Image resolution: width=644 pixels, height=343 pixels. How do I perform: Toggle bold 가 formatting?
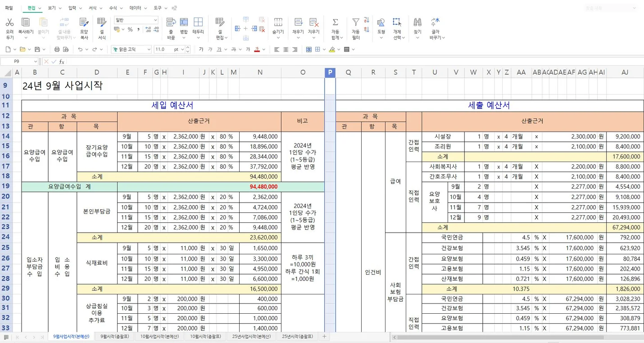pyautogui.click(x=201, y=50)
